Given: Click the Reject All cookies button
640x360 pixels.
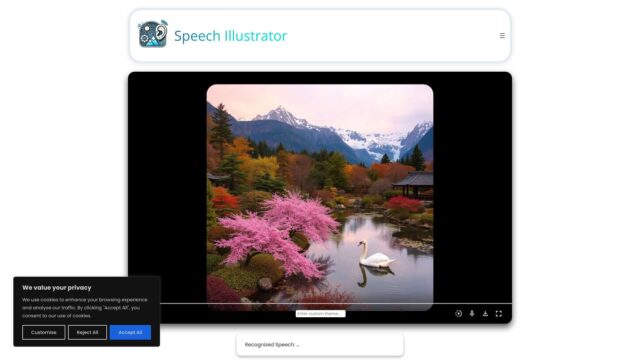Looking at the screenshot, I should tap(87, 332).
